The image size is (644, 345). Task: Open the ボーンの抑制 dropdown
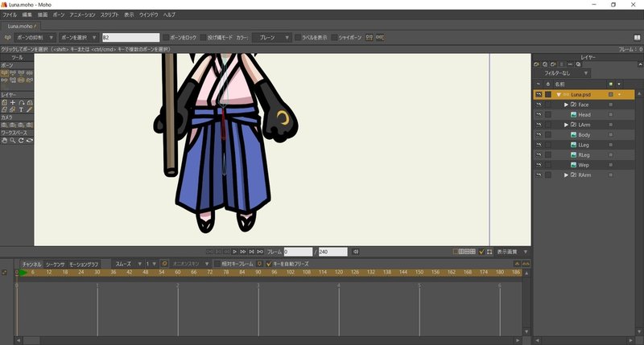pyautogui.click(x=35, y=37)
